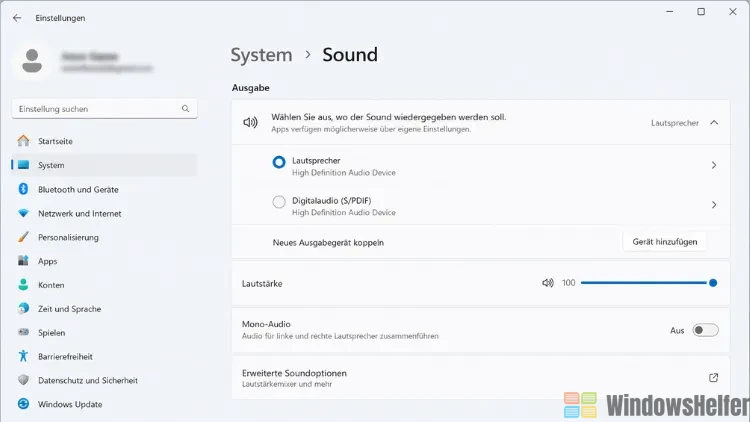
Task: Open Datenschutz und Sicherheit settings
Action: 104,380
